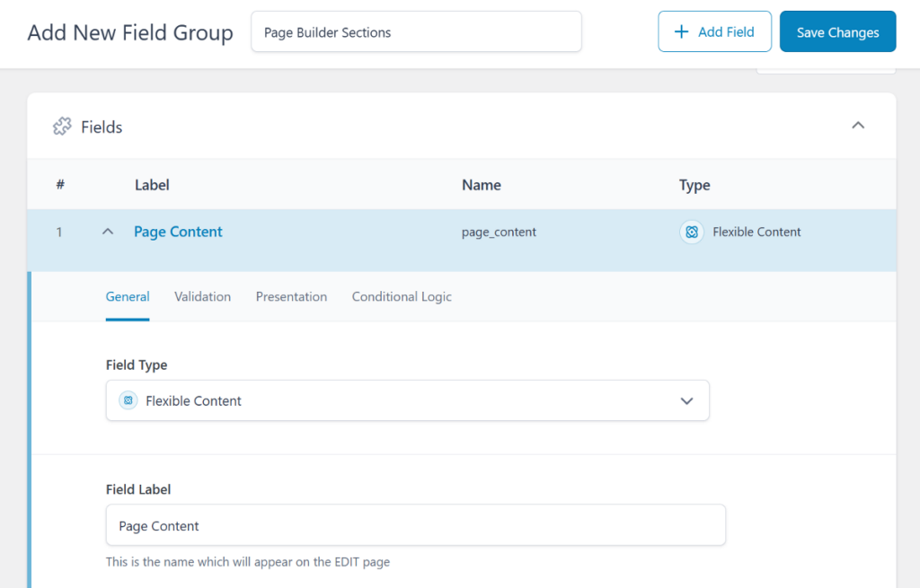Click the Page Builder Sections title input
Image resolution: width=920 pixels, height=588 pixels.
(416, 31)
